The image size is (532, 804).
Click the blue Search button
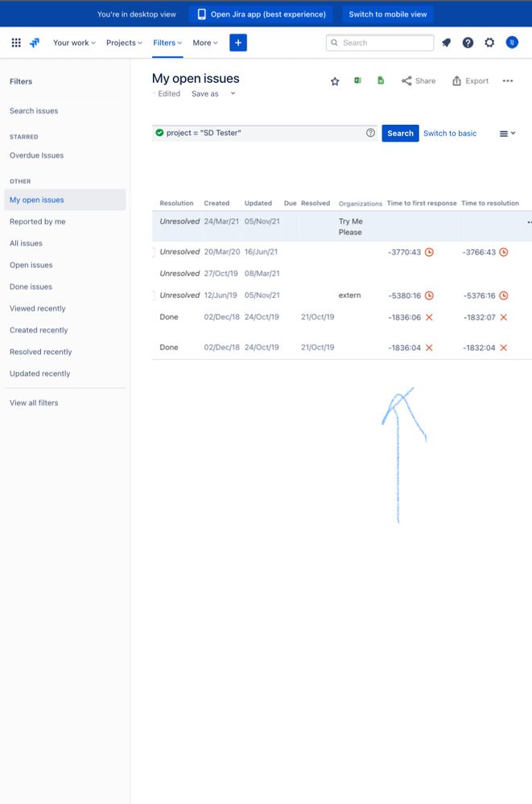click(x=400, y=134)
